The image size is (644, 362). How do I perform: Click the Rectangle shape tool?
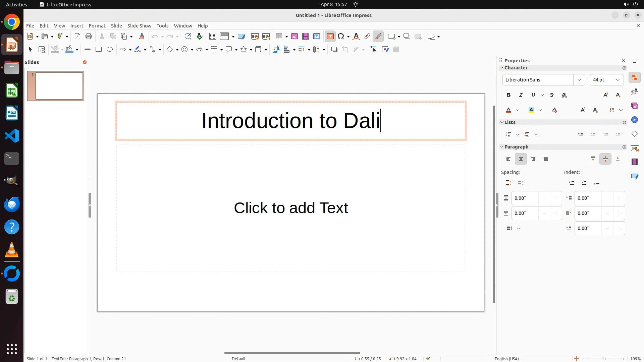(x=99, y=50)
